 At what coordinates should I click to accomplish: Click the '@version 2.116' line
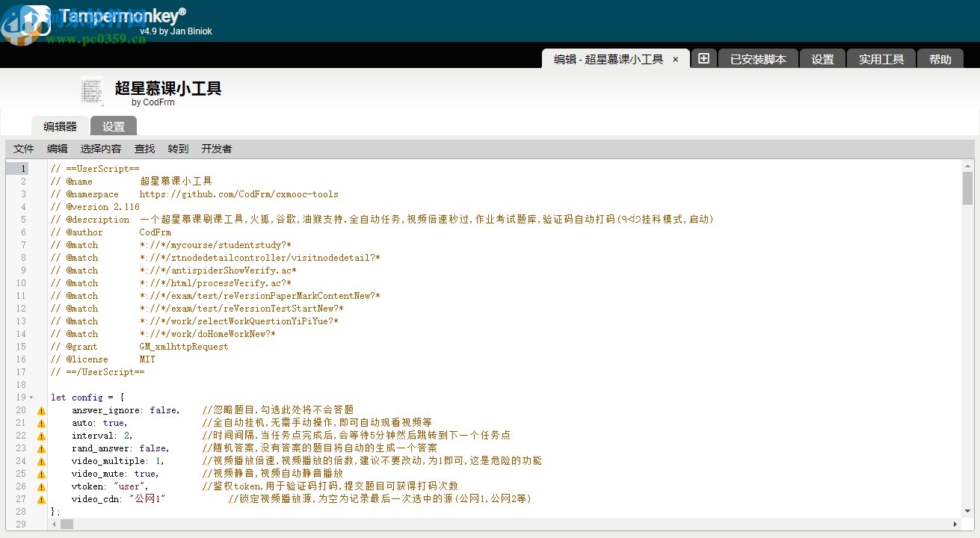95,207
